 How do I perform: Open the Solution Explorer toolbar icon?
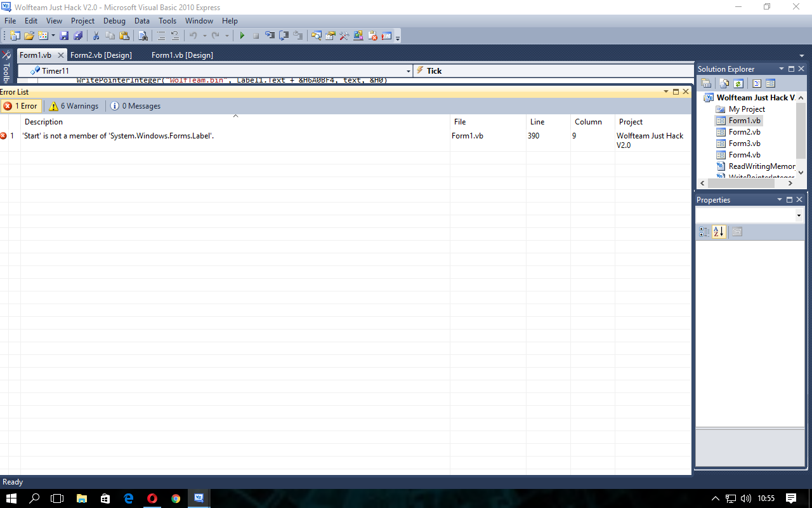(317, 36)
